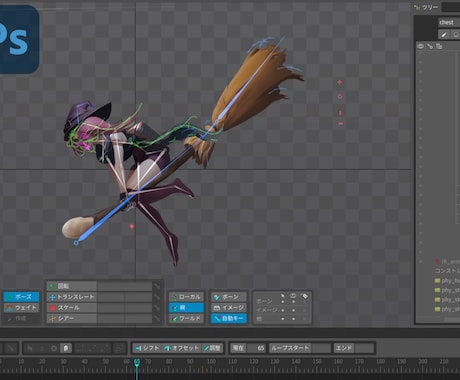Select the 作成 (Create) tool
The width and height of the screenshot is (460, 380).
point(21,318)
